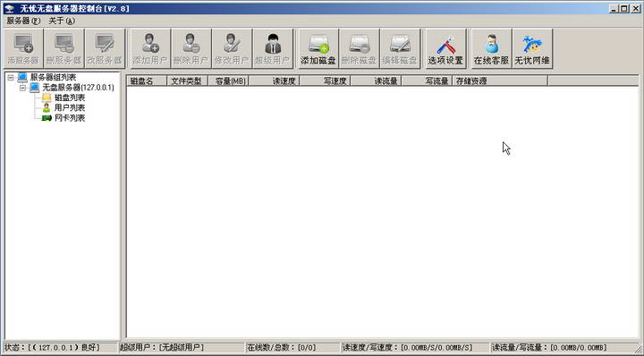Screen dimensions: 644x356
Task: Maximize the console window
Action: (x=624, y=9)
